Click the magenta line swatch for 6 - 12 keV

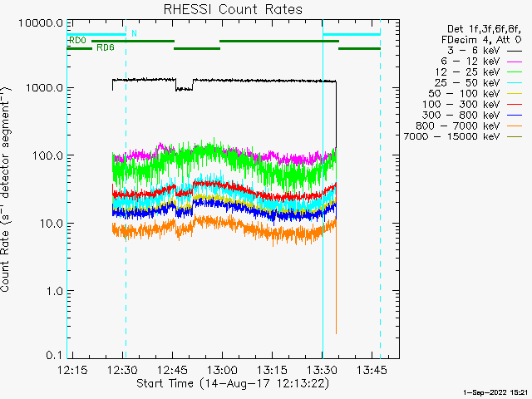[x=515, y=62]
